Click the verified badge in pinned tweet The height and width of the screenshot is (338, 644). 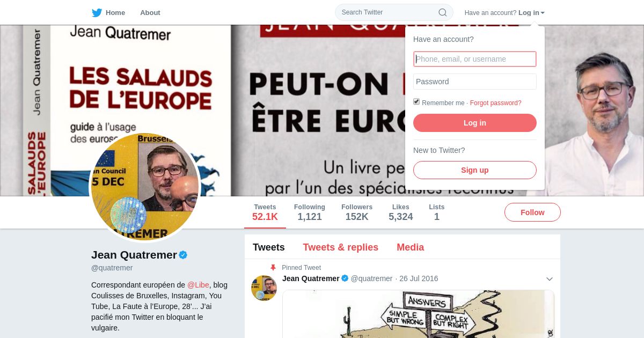point(345,278)
